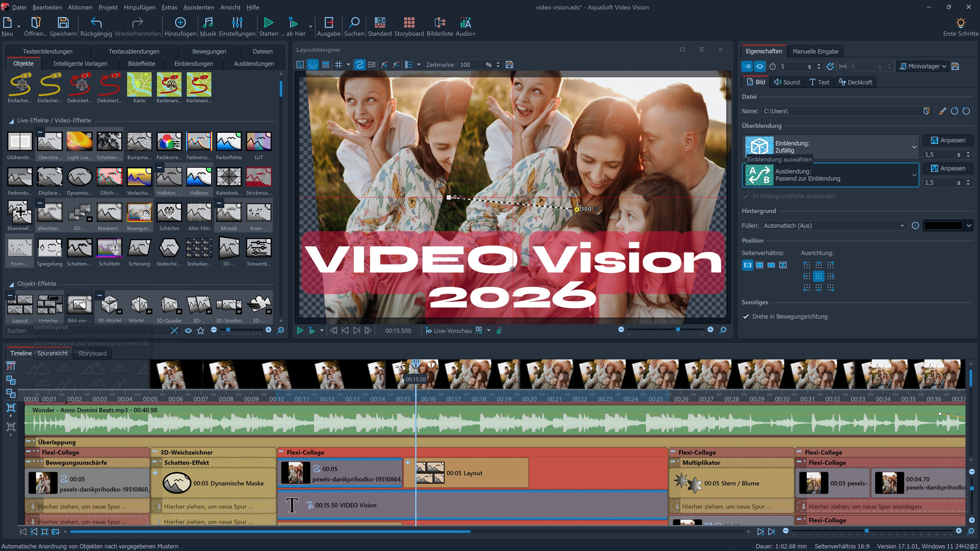Image resolution: width=980 pixels, height=551 pixels.
Task: Toggle In Hintergrundfarbe ausblenden checkbox
Action: pyautogui.click(x=746, y=196)
